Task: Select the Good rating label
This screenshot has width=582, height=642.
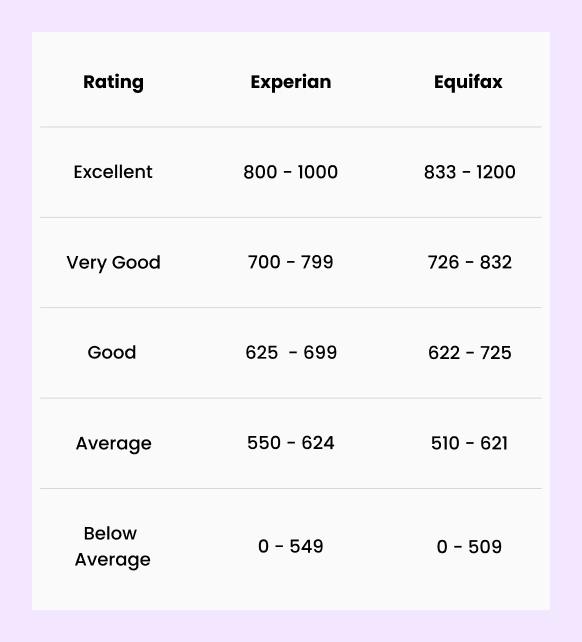Action: pyautogui.click(x=112, y=353)
